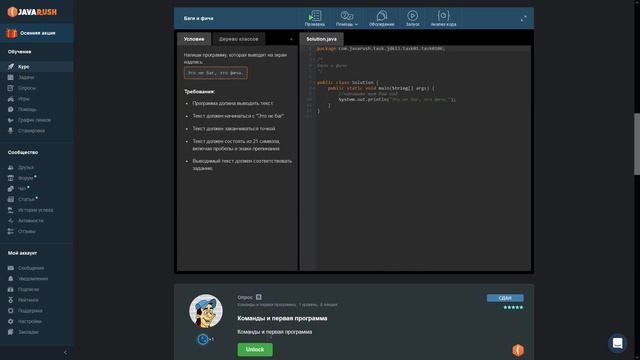Click the Unlock button
This screenshot has height=360, width=640.
click(x=255, y=349)
